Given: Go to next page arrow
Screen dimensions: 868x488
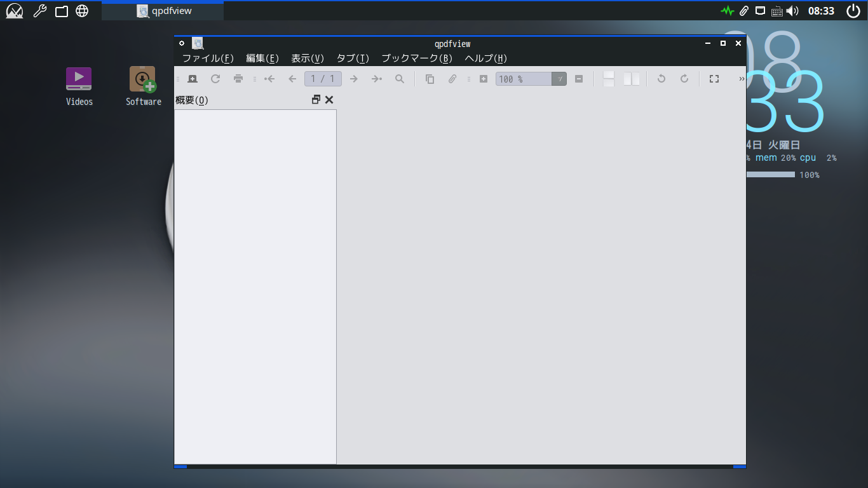Looking at the screenshot, I should (354, 79).
